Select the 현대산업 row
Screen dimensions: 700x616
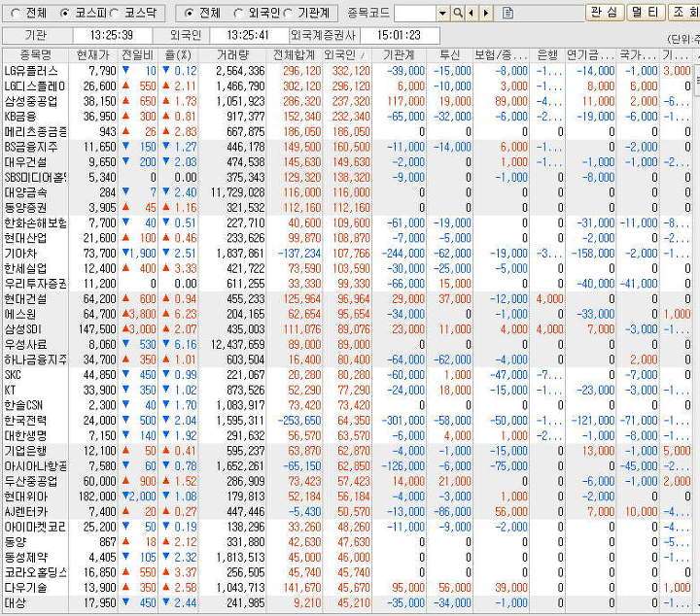pos(348,238)
